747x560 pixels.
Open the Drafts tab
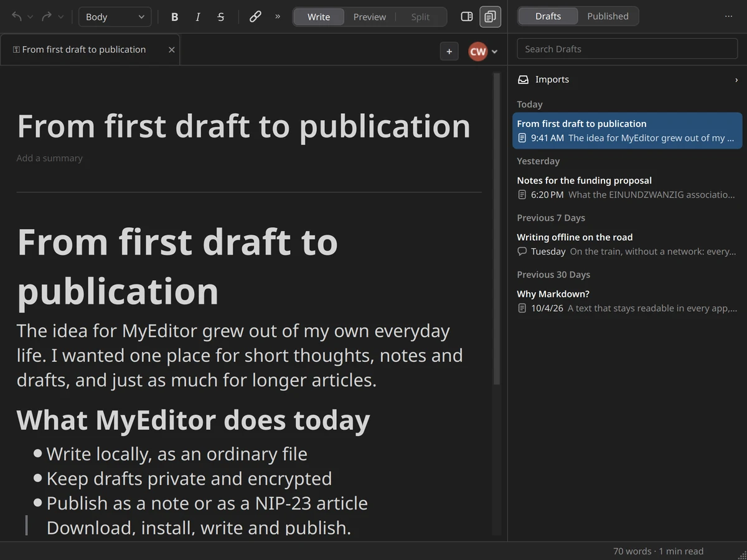click(x=548, y=16)
